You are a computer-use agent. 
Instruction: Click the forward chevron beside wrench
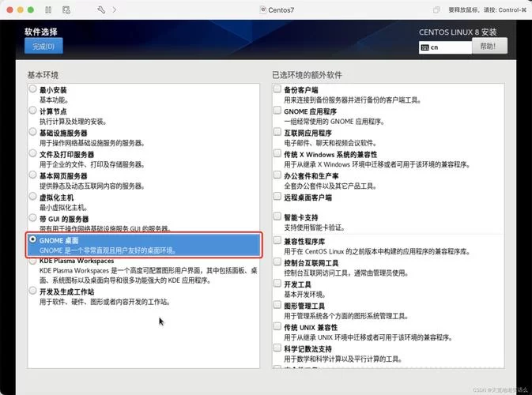click(x=115, y=9)
